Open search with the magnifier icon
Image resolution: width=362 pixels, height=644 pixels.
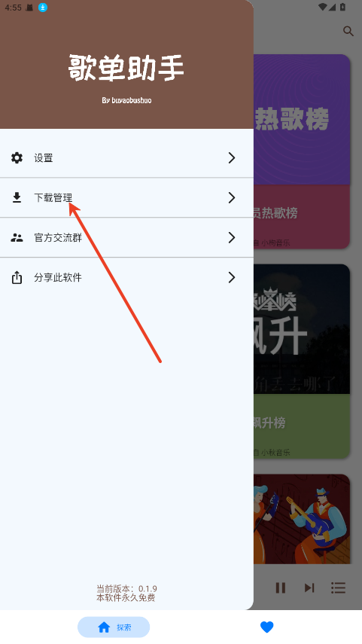click(x=348, y=31)
